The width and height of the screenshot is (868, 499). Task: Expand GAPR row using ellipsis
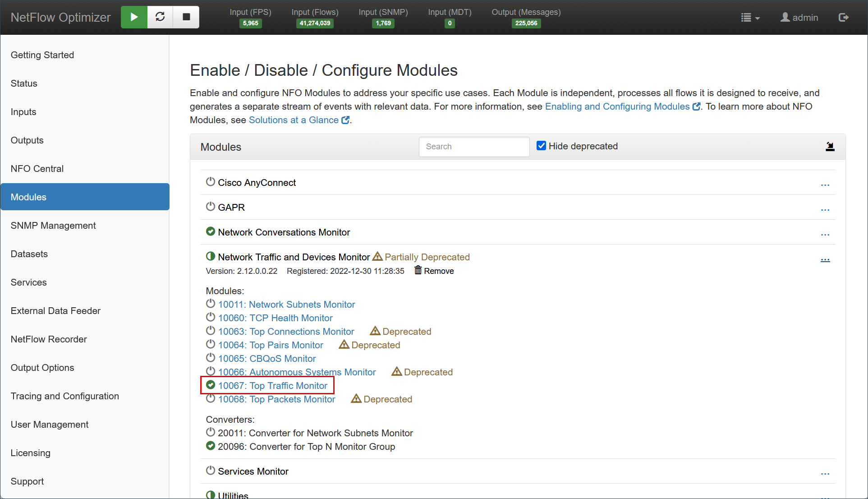pos(825,210)
